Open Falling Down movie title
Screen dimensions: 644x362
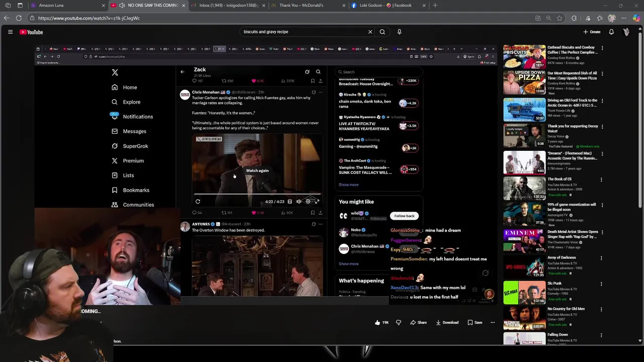pyautogui.click(x=557, y=335)
